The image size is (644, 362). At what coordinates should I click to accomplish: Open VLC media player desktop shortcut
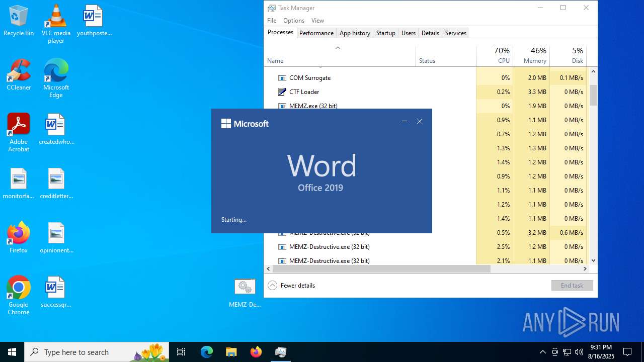[x=56, y=24]
